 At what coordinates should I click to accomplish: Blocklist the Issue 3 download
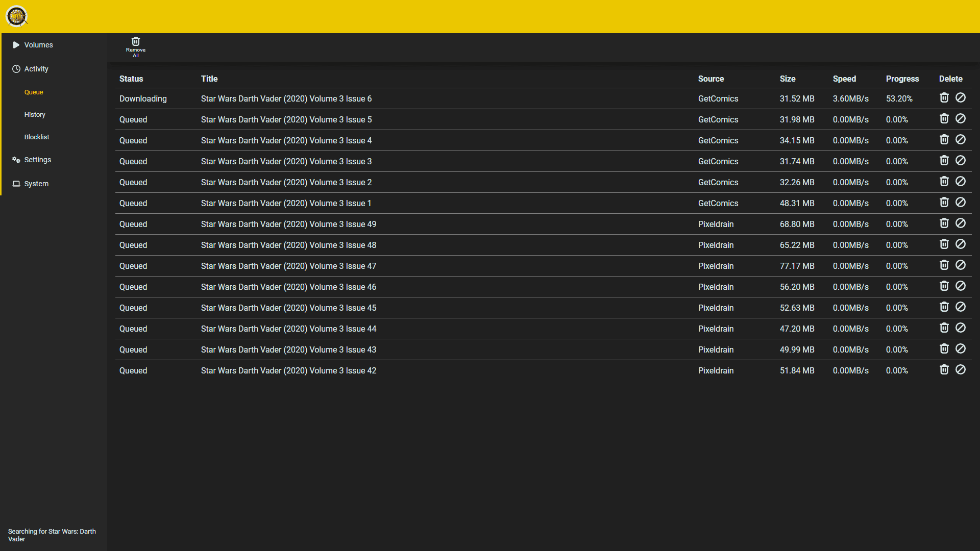960,161
